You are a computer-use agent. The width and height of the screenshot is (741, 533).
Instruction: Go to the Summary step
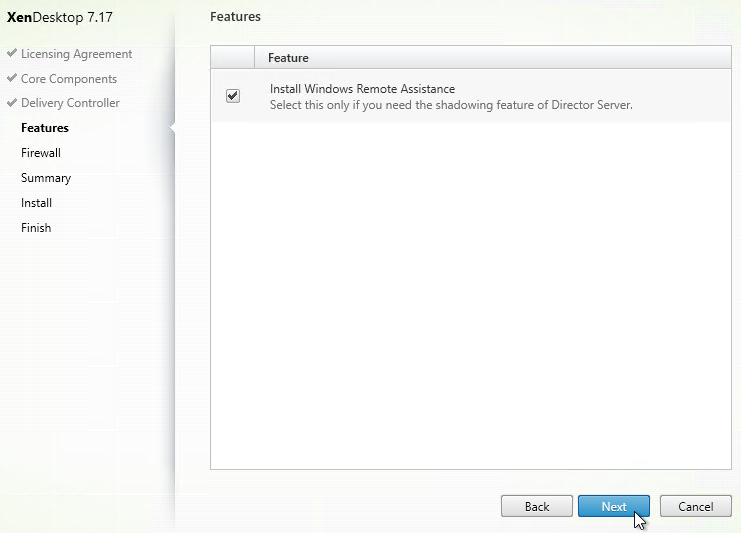click(46, 178)
